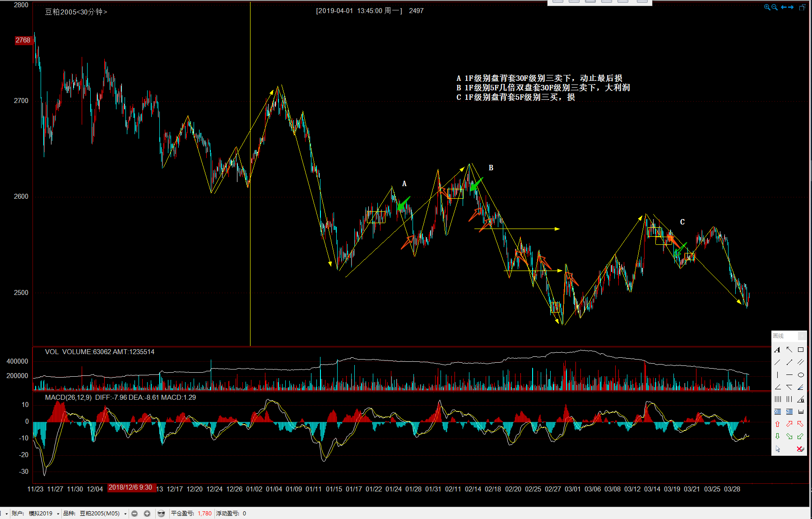Click the minus button in status bar
This screenshot has height=519, width=812.
pos(135,514)
